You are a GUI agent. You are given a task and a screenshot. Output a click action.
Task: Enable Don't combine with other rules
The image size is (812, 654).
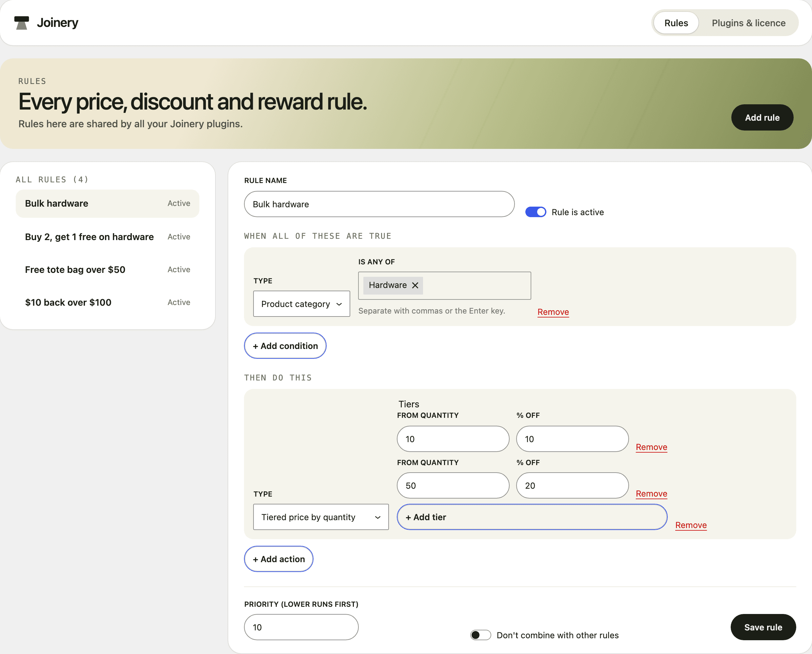click(x=480, y=635)
